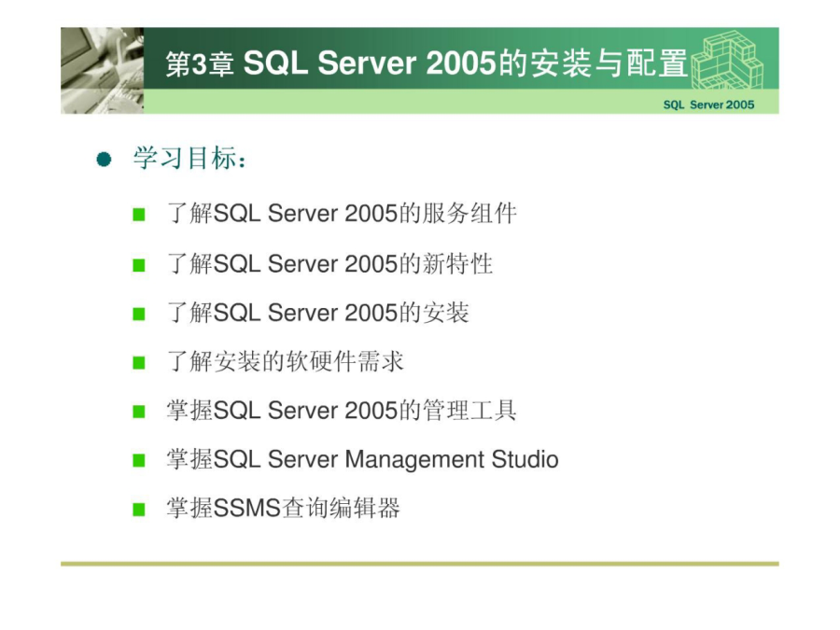Click the green cube block logo in header
840x630 pixels.
(727, 60)
